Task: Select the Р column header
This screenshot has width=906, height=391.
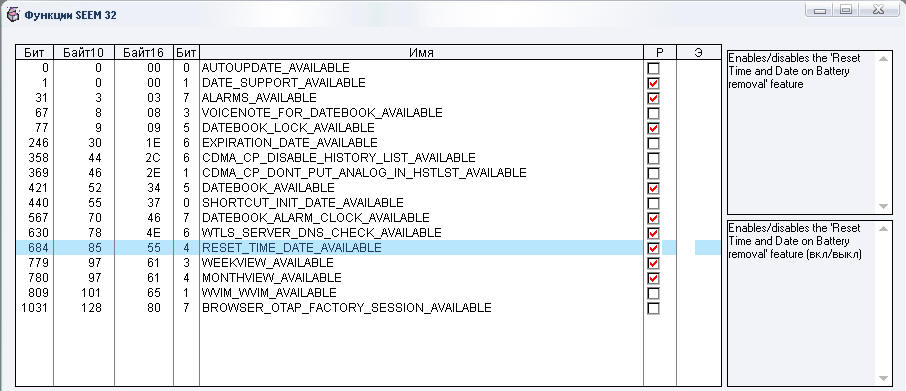Action: 660,53
